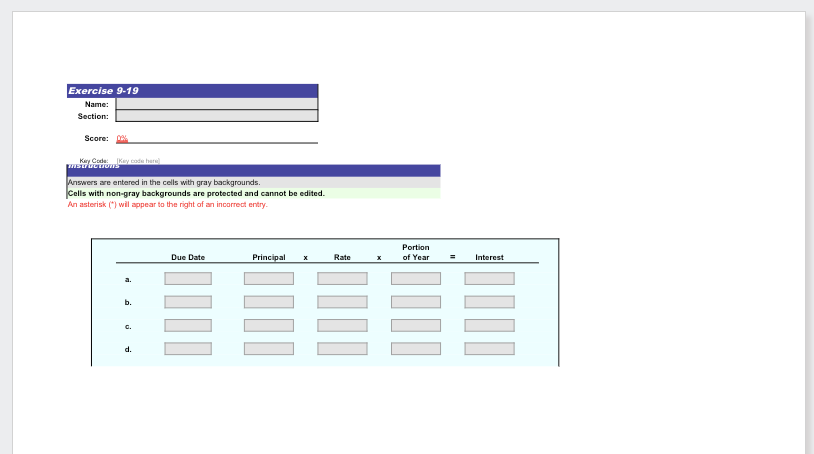Click the equals sign before Interest
This screenshot has width=814, height=454.
pyautogui.click(x=453, y=257)
